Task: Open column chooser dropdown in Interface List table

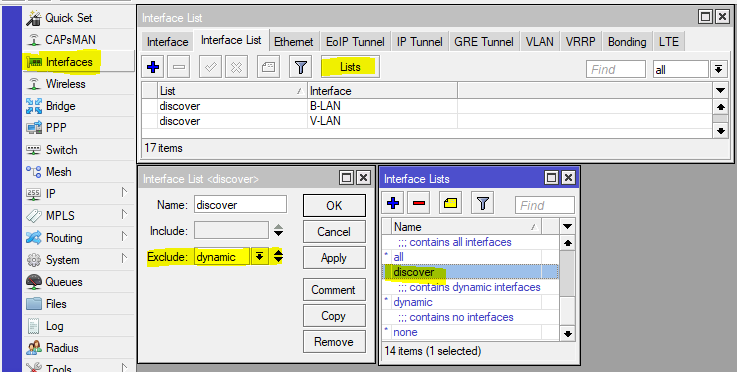Action: [x=720, y=91]
